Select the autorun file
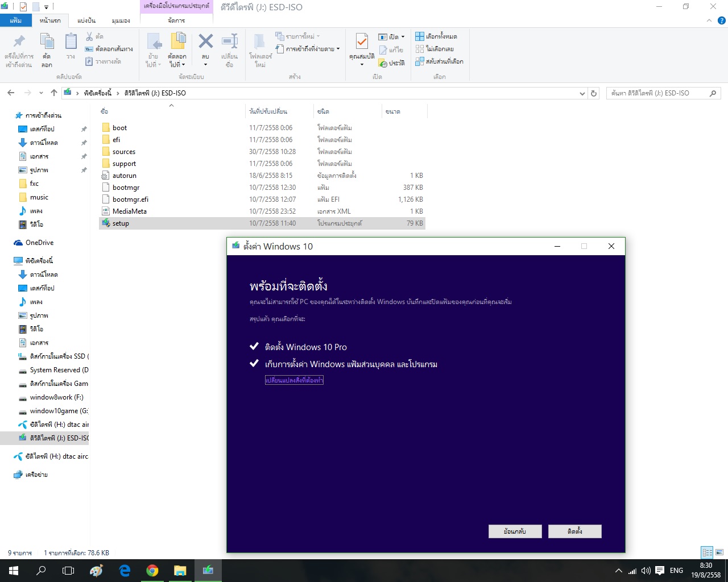 pyautogui.click(x=262, y=176)
